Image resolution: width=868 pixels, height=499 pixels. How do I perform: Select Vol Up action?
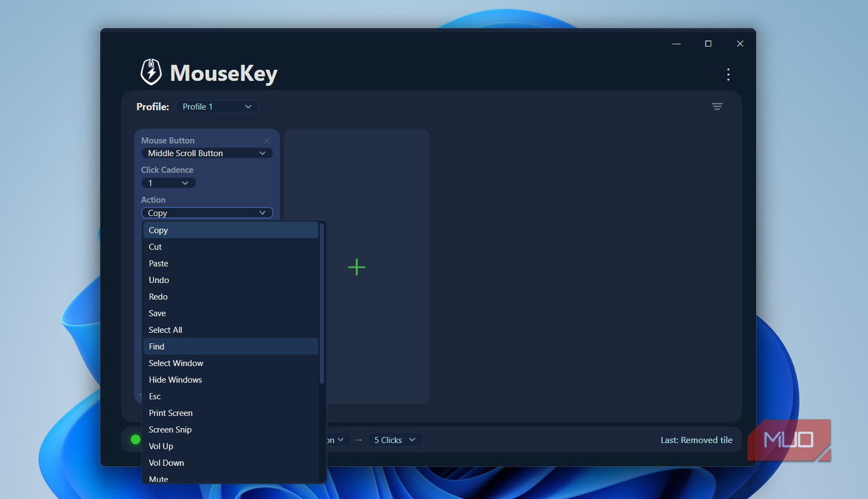pos(231,446)
